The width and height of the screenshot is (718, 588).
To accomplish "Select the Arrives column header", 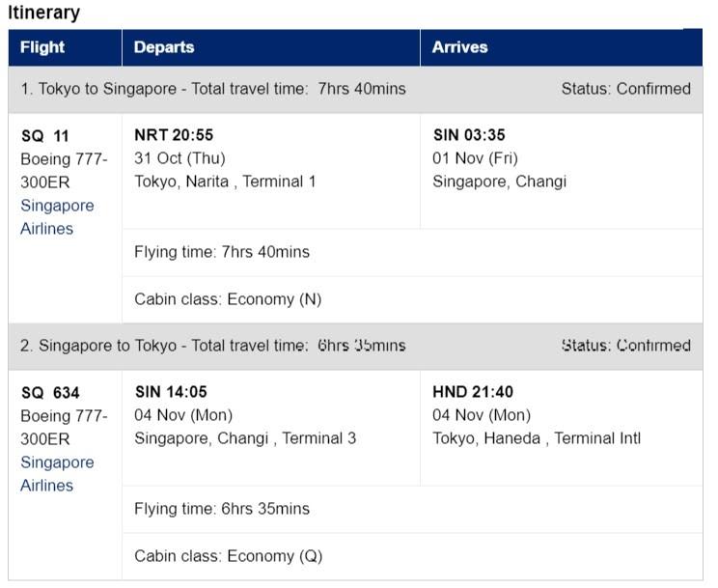I will (562, 47).
